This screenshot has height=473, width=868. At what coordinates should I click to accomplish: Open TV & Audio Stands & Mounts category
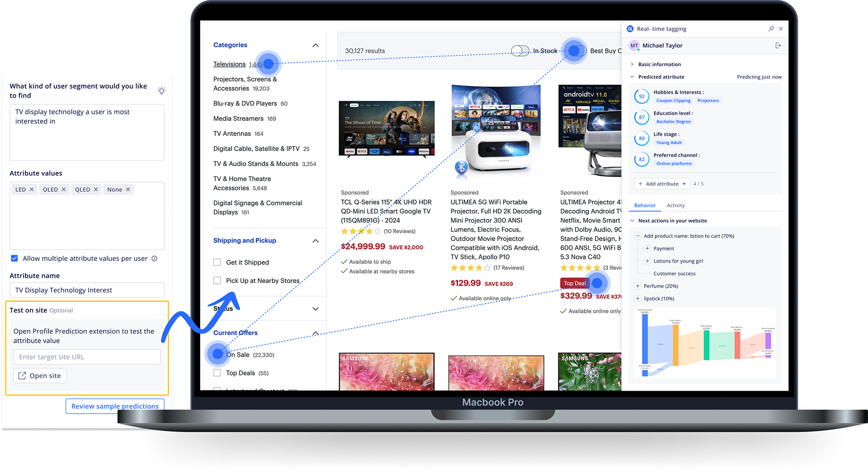click(x=256, y=164)
